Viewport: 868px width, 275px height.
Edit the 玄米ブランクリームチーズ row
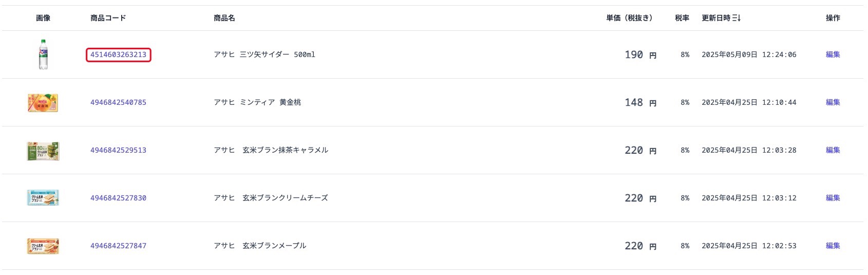[833, 198]
